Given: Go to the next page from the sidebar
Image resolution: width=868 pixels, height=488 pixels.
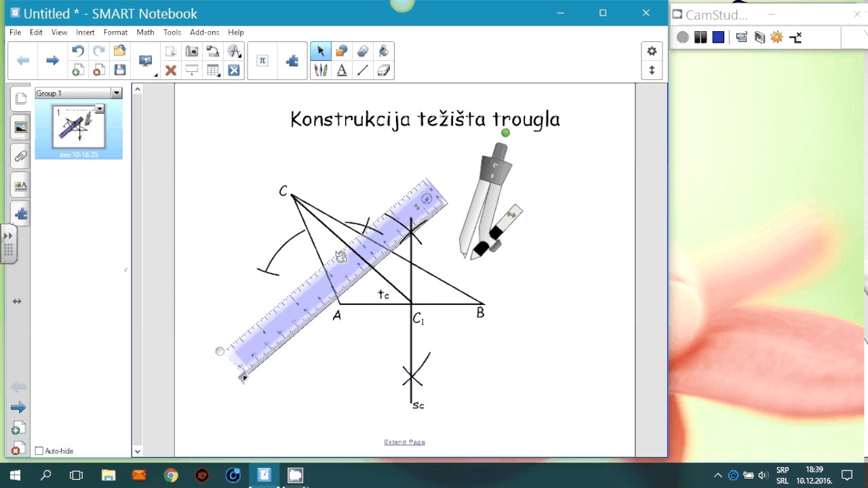Looking at the screenshot, I should point(18,407).
